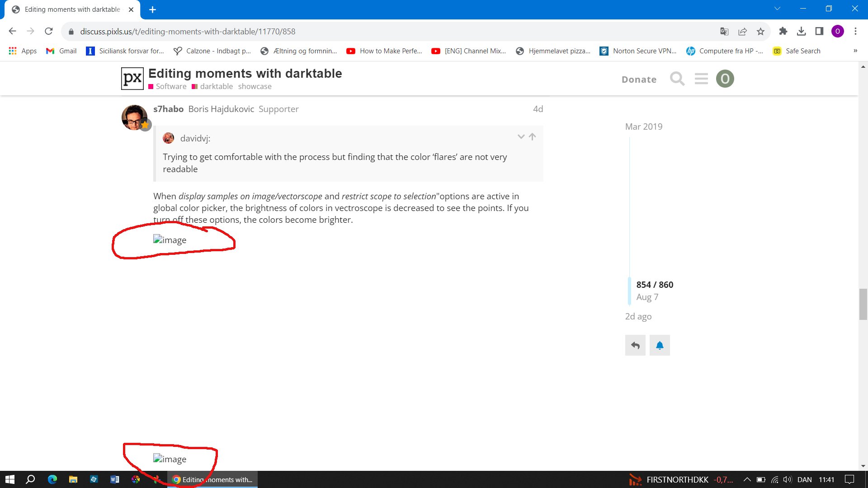Viewport: 868px width, 488px height.
Task: Expand the davidvj quote with chevron
Action: pyautogui.click(x=521, y=136)
